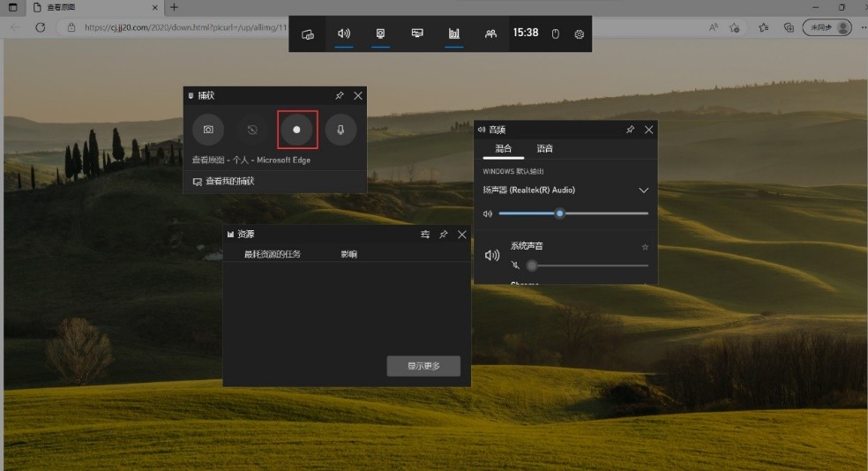The height and width of the screenshot is (471, 868).
Task: Take a screenshot with the camera button
Action: (x=208, y=130)
